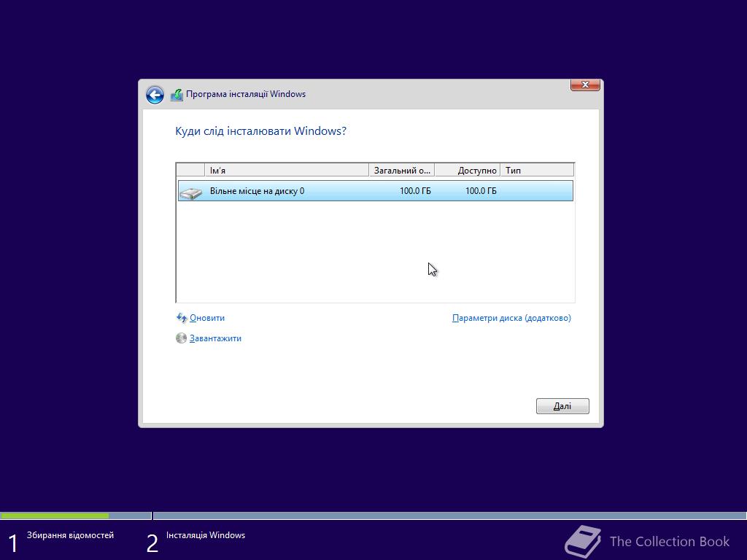Close the Windows setup dialog
This screenshot has width=747, height=560.
tap(585, 85)
